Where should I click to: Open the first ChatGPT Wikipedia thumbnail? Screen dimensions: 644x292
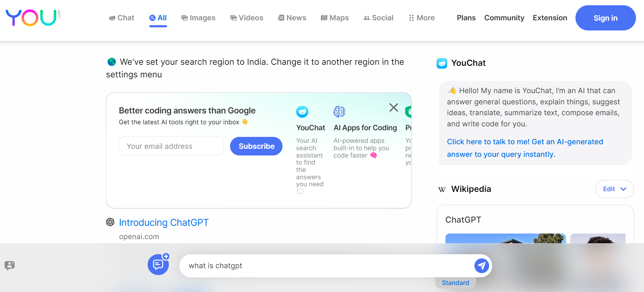506,238
